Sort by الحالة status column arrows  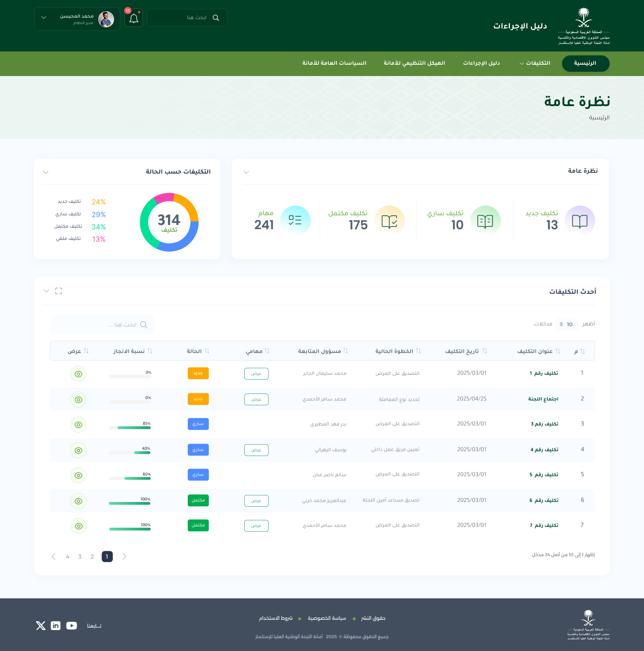(207, 351)
